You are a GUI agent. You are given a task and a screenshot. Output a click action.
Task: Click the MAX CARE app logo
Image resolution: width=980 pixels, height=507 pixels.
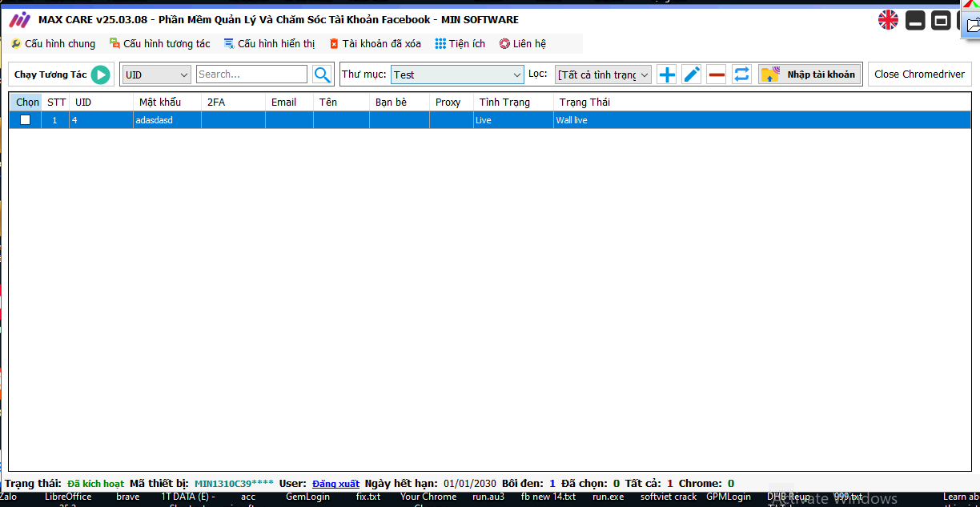click(19, 20)
